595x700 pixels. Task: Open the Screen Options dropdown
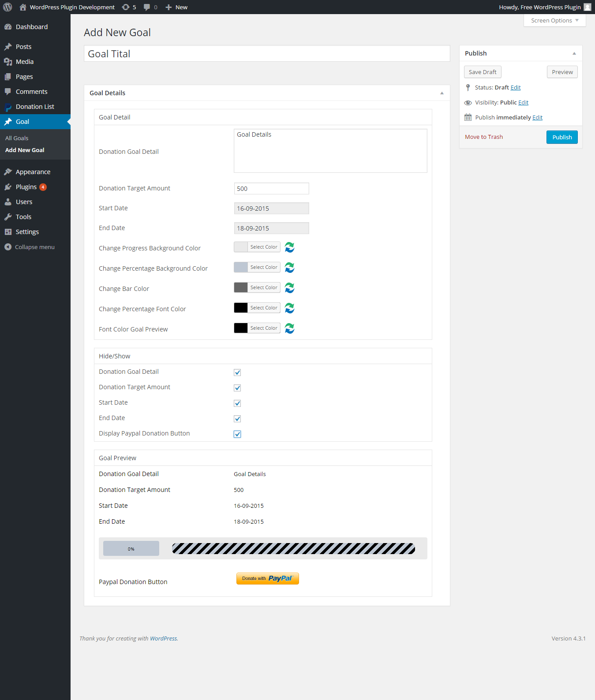coord(554,20)
